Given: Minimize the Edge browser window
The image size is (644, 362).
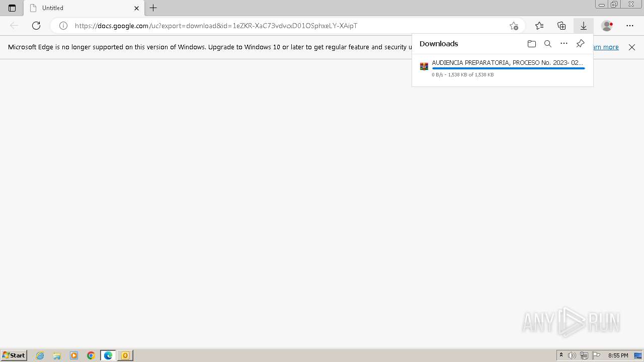Looking at the screenshot, I should (601, 5).
